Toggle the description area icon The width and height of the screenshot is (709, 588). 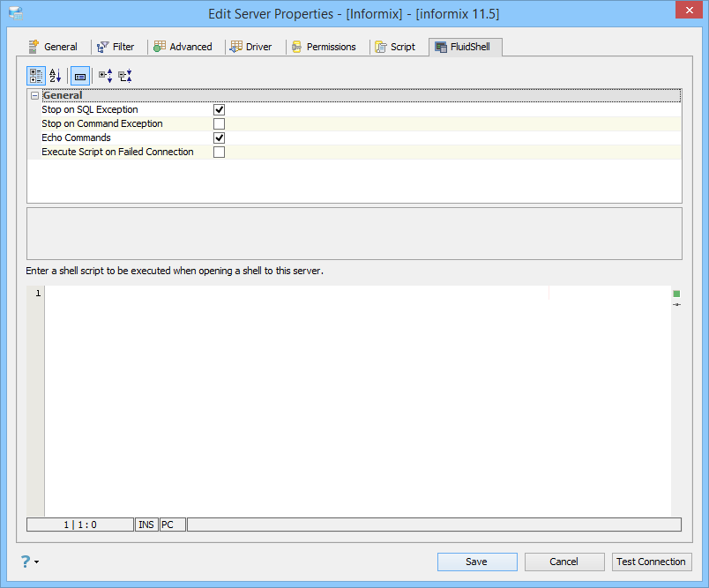point(80,76)
